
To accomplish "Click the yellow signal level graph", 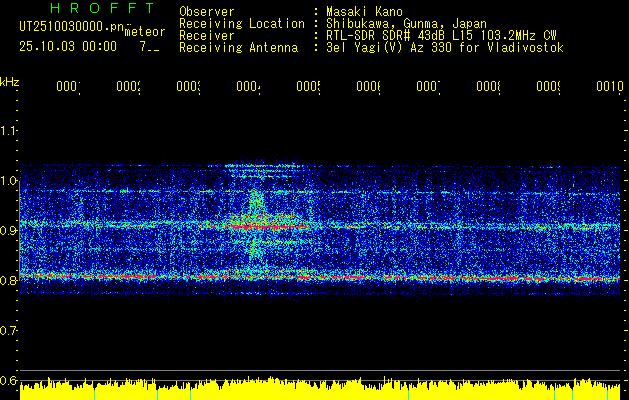I will point(320,389).
